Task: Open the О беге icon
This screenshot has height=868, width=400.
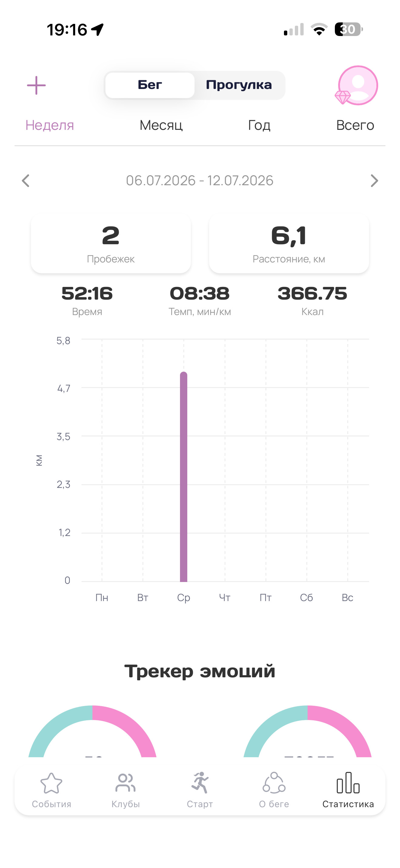Action: (x=274, y=782)
